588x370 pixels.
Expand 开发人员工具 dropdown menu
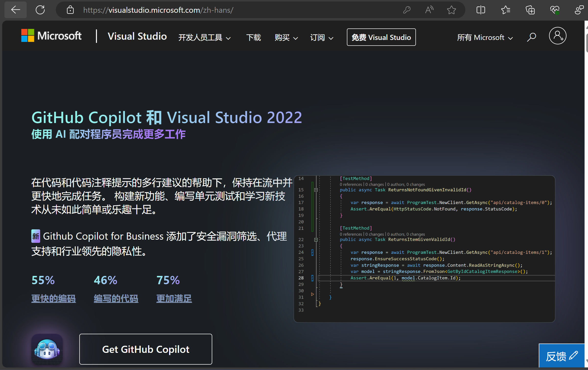click(204, 37)
